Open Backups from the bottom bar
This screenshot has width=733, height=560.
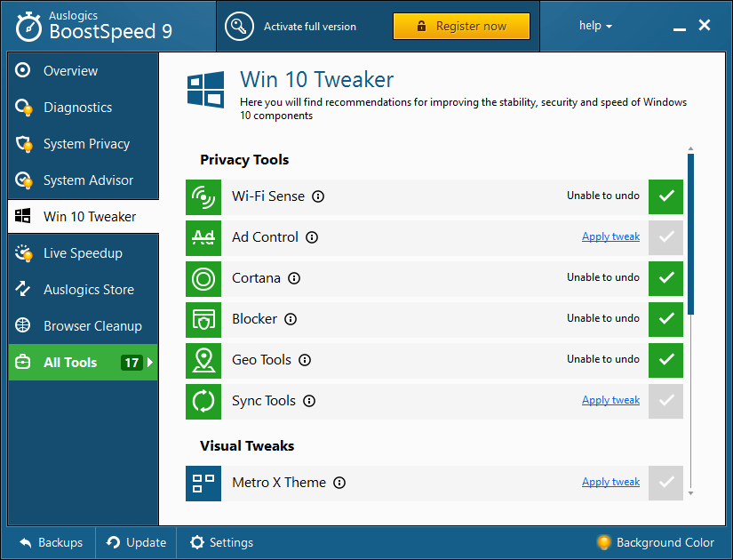click(x=52, y=543)
